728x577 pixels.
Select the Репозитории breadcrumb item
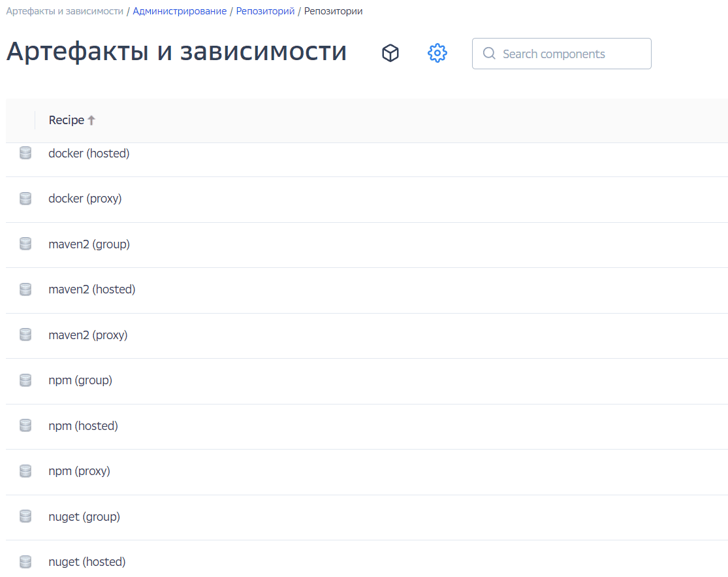coord(333,10)
